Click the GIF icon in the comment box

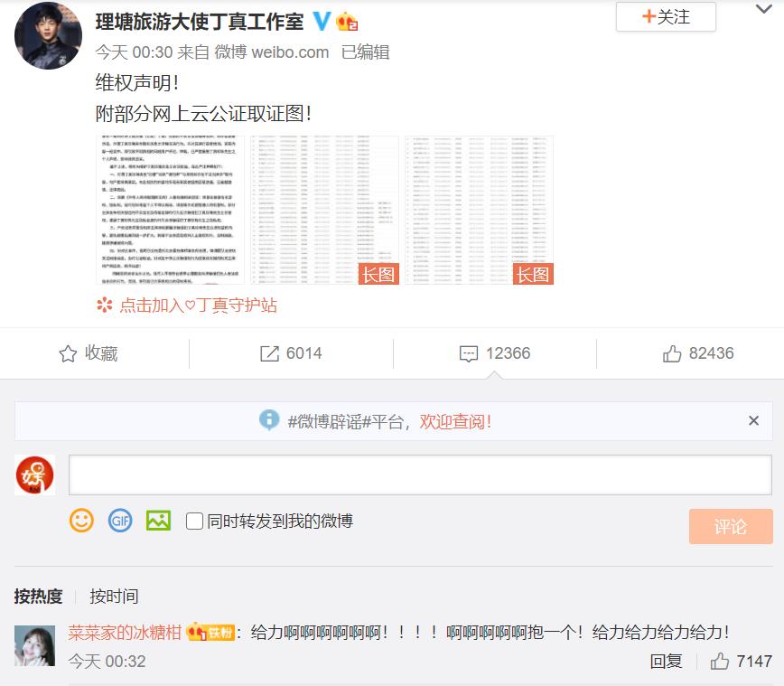(x=119, y=522)
